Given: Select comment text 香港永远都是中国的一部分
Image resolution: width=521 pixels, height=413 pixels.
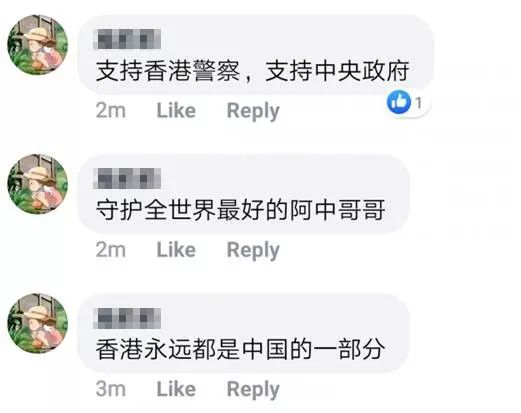Looking at the screenshot, I should point(240,349).
